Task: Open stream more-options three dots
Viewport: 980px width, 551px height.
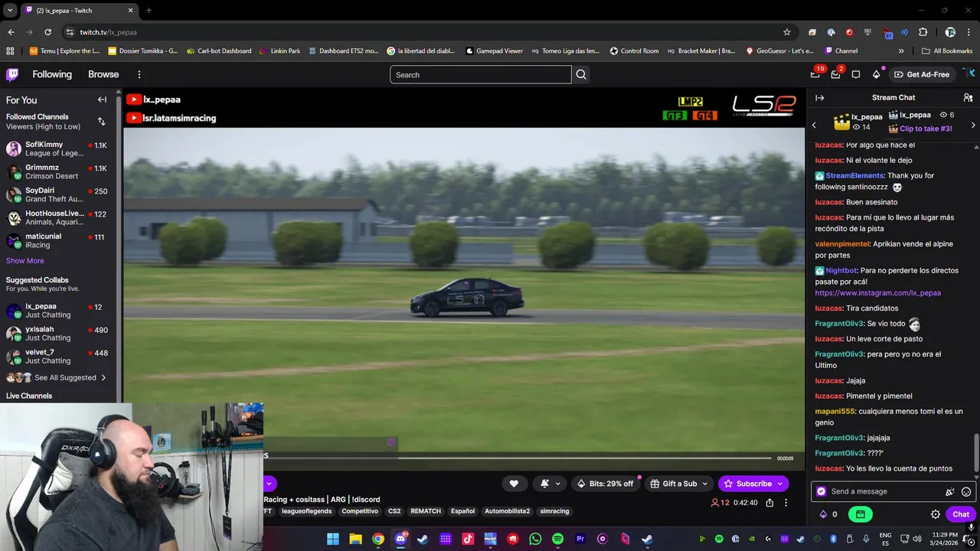Action: coord(786,503)
